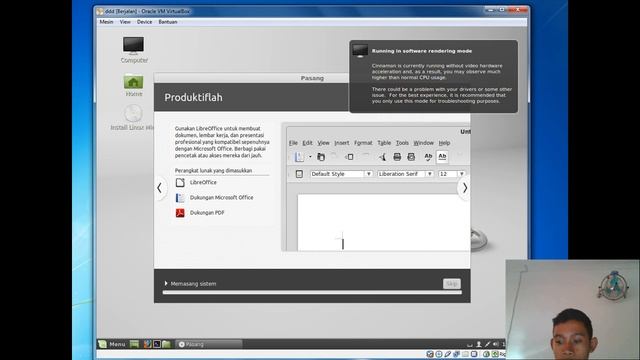
Task: Click the 'Dukungan PDF' text
Action: [x=207, y=213]
